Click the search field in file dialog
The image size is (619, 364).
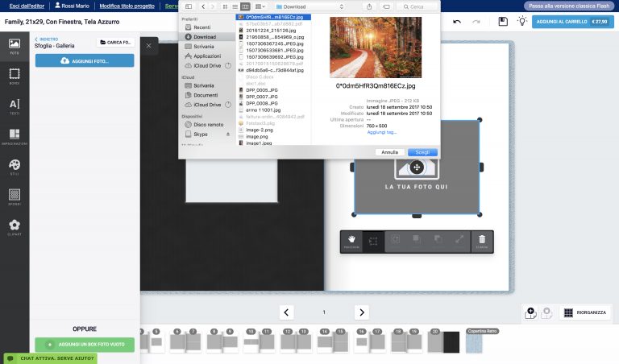click(x=418, y=6)
